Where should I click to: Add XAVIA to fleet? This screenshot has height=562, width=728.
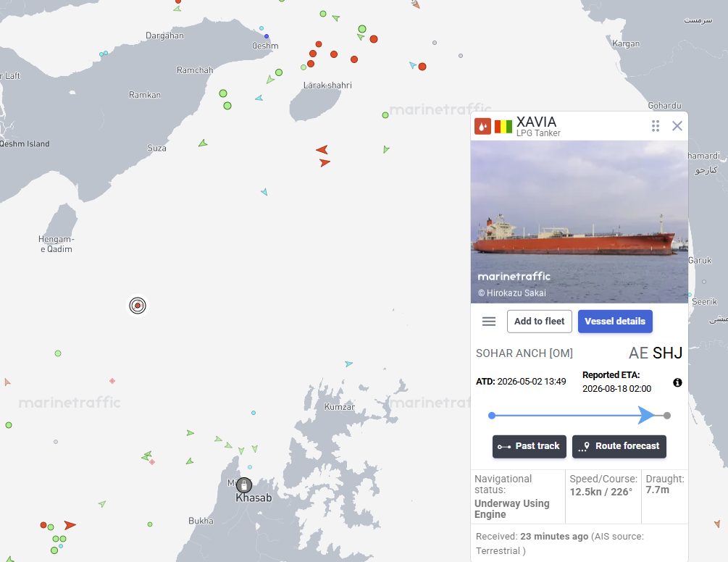point(539,321)
